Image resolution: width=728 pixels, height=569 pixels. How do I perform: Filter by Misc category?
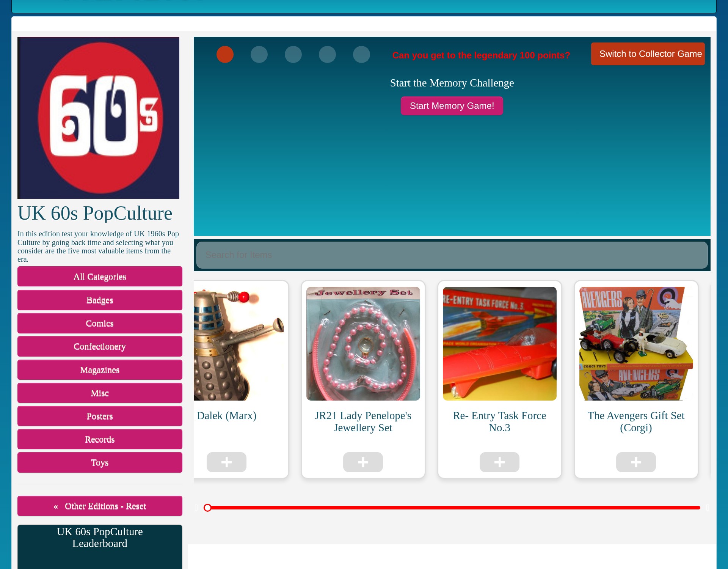(x=100, y=393)
